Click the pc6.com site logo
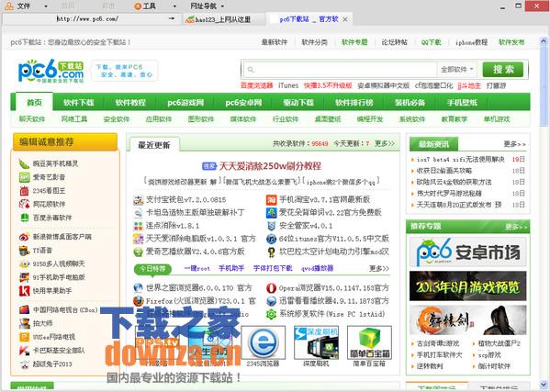 click(51, 71)
